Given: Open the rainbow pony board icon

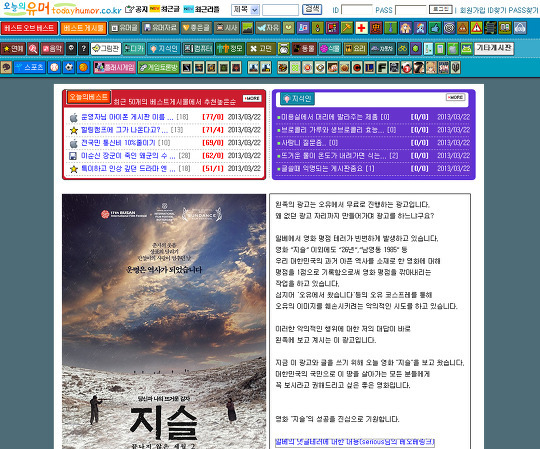Looking at the screenshot, I should pyautogui.click(x=420, y=28).
